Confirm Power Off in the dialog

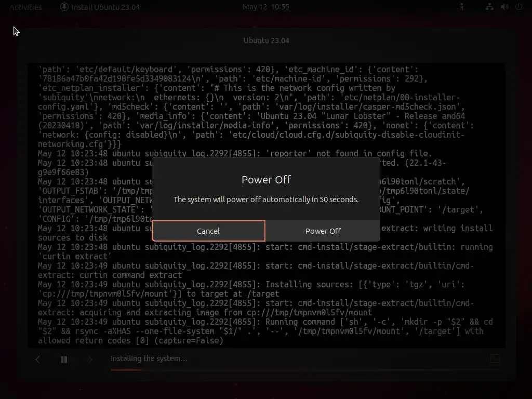pos(323,231)
